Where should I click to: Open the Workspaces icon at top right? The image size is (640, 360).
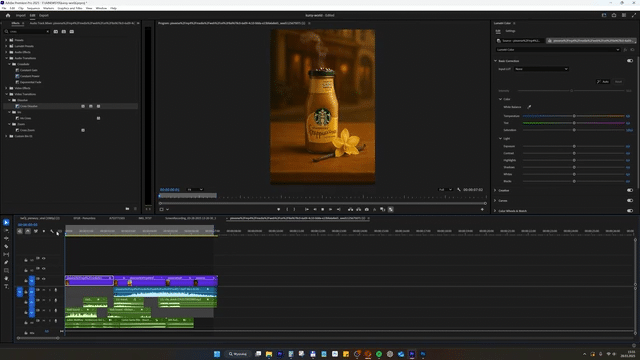604,16
